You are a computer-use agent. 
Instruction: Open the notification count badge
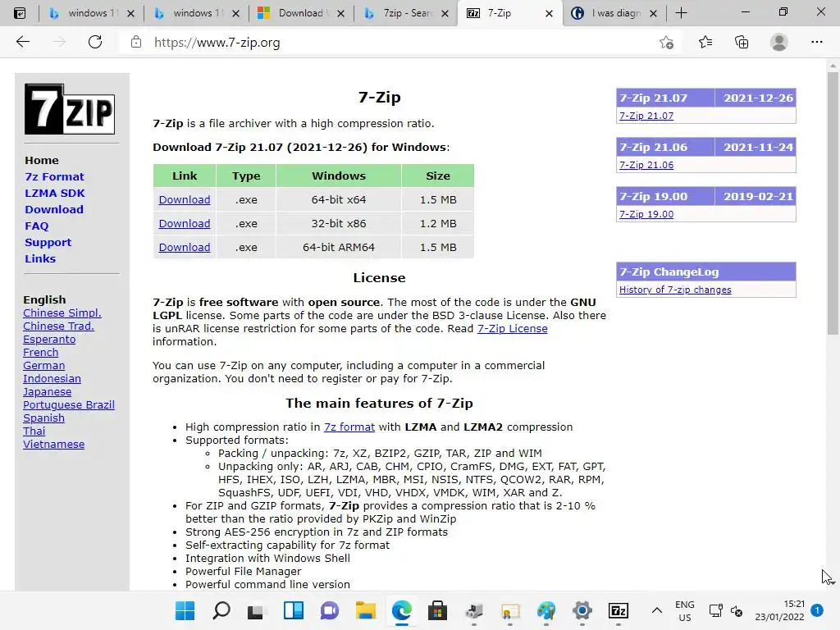point(817,610)
